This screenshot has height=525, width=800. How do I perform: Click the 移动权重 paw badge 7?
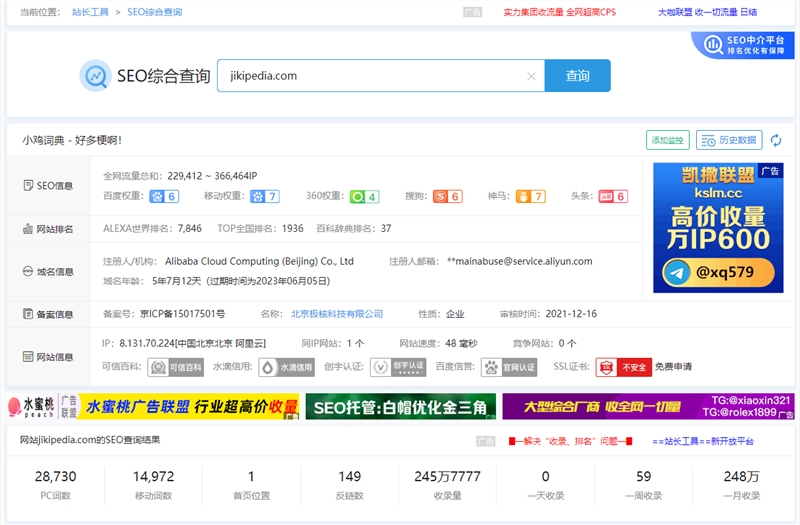coord(265,196)
